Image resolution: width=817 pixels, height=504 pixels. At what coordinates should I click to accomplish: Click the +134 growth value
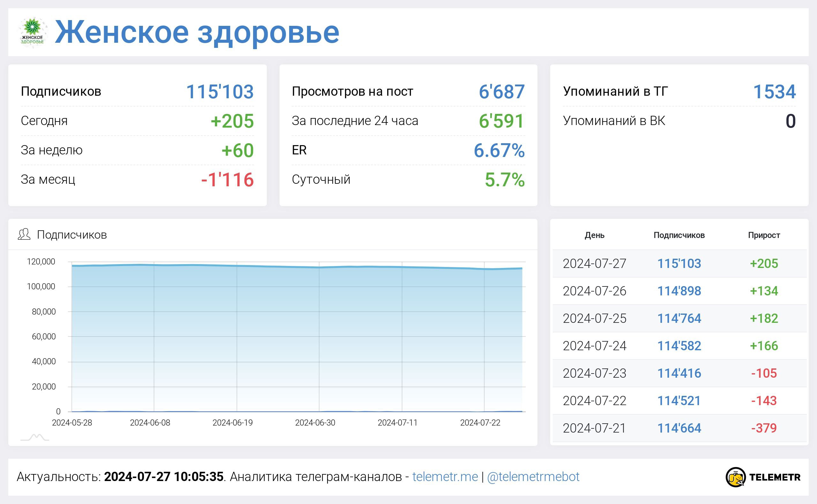[x=764, y=291]
